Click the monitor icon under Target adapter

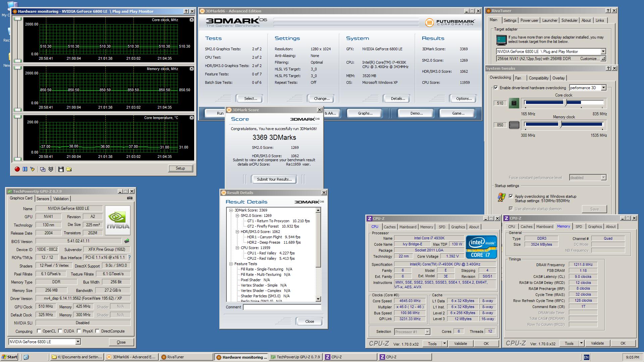(x=501, y=40)
